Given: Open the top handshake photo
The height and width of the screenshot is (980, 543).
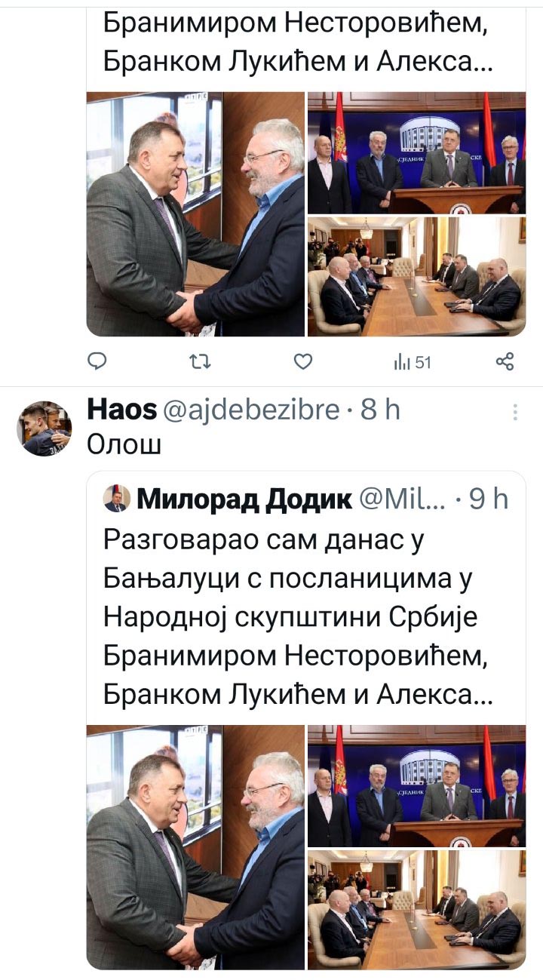Looking at the screenshot, I should tap(195, 214).
